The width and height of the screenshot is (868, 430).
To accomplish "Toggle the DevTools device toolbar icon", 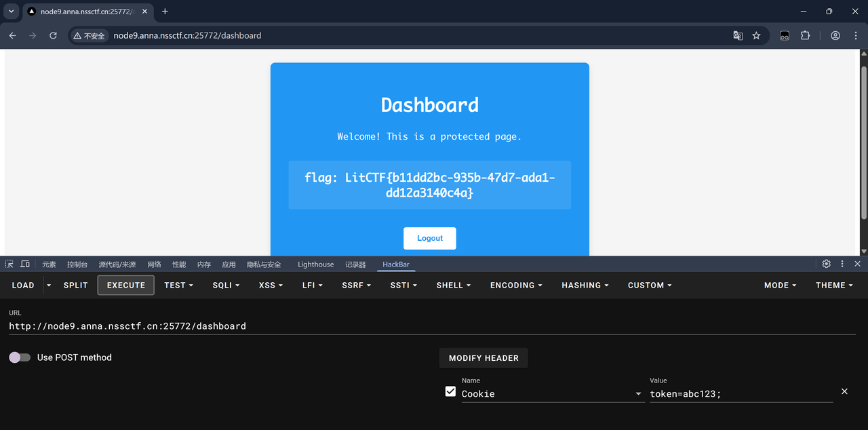I will (x=25, y=264).
